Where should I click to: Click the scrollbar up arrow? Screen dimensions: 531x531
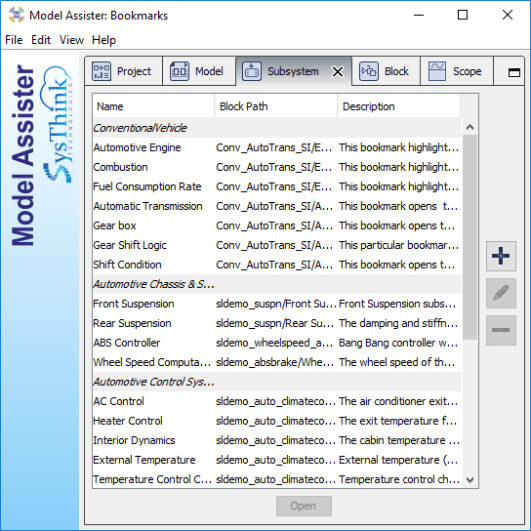click(x=469, y=127)
